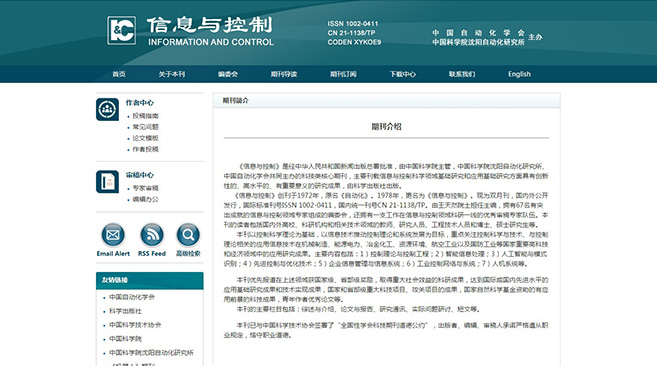Switch to English version
This screenshot has height=366, width=657.
coord(520,74)
